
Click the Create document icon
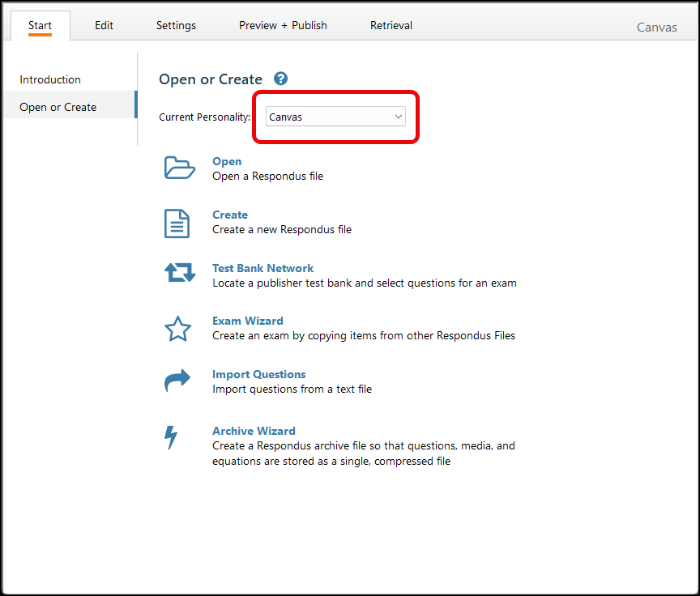point(177,223)
